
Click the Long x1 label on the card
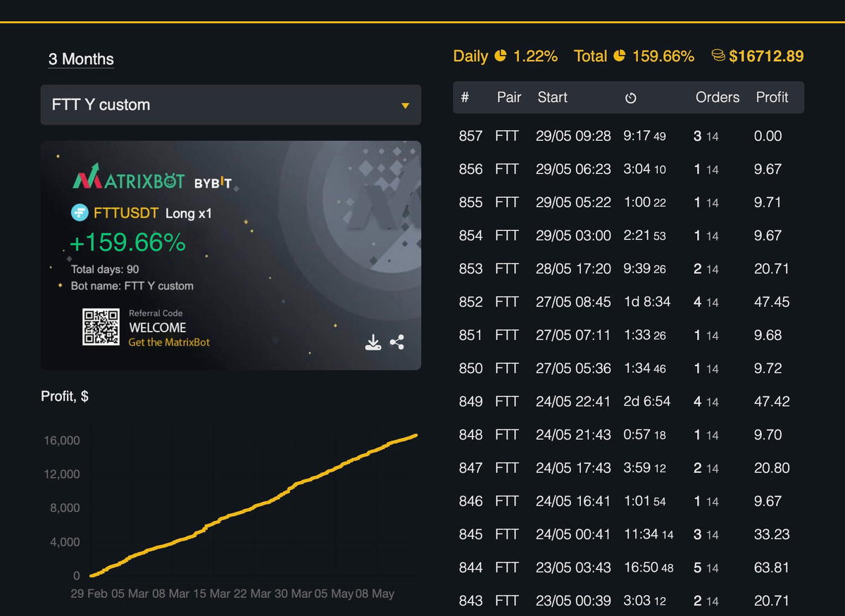pyautogui.click(x=189, y=213)
